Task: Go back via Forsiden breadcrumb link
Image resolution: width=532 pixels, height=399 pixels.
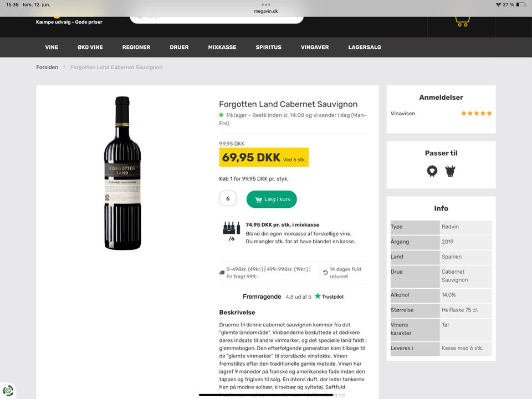Action: click(47, 67)
